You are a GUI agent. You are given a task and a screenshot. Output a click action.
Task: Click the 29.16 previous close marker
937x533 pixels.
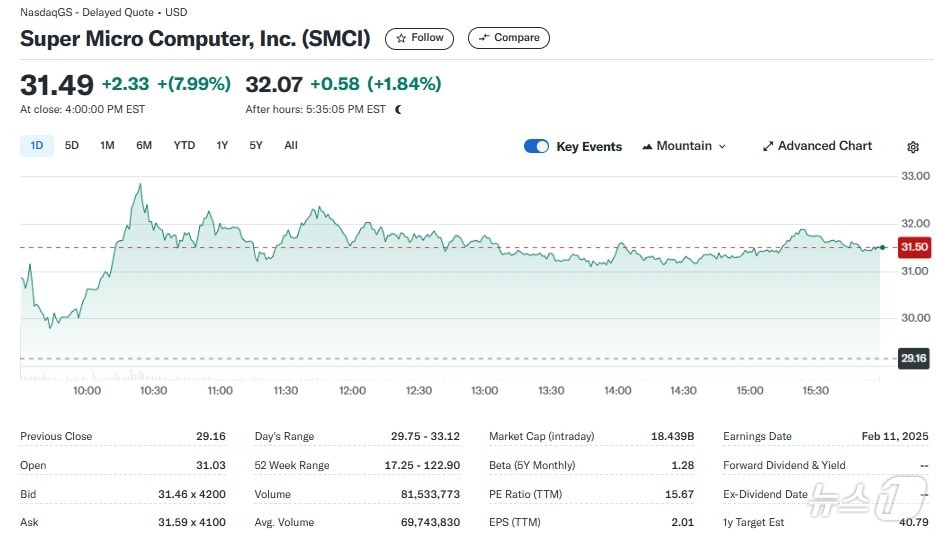[x=913, y=358]
